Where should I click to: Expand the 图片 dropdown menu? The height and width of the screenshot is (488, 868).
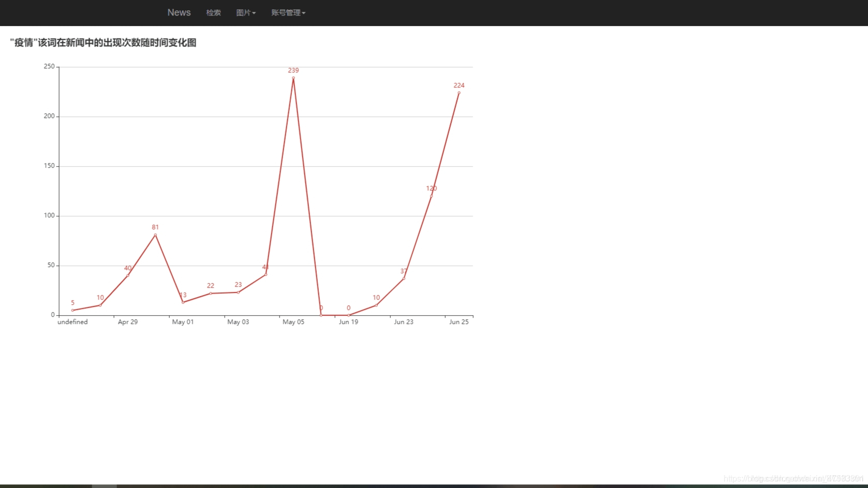[246, 12]
